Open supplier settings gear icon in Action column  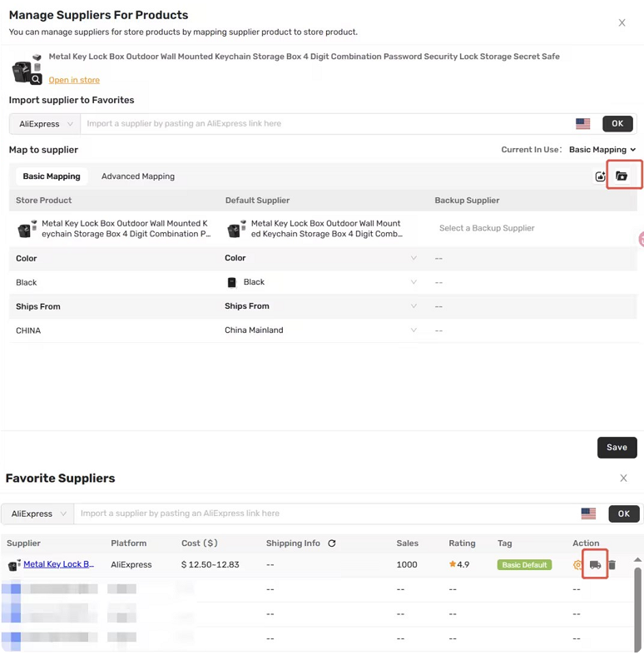tap(577, 565)
